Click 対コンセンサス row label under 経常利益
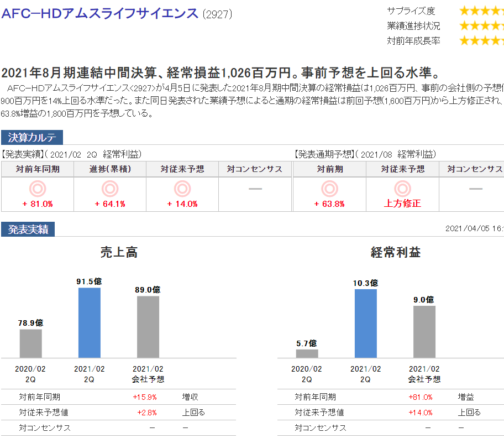 [x=321, y=428]
